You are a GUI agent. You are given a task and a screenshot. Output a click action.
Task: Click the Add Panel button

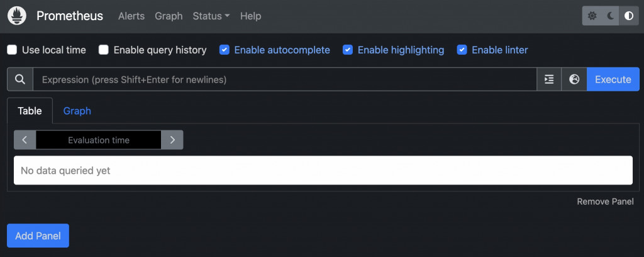(38, 236)
